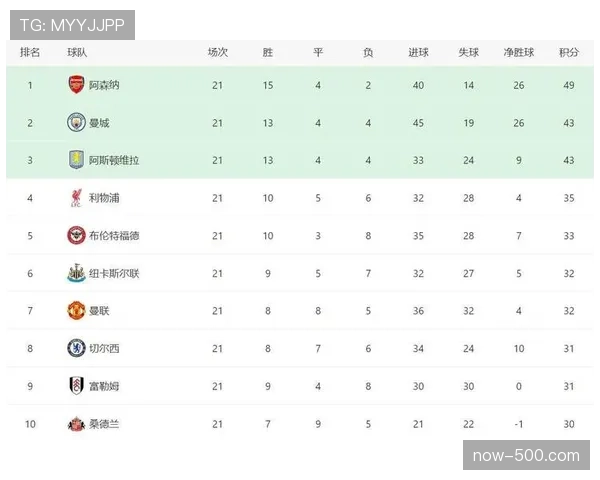Click the Manchester United crest icon
The width and height of the screenshot is (600, 480).
(76, 311)
